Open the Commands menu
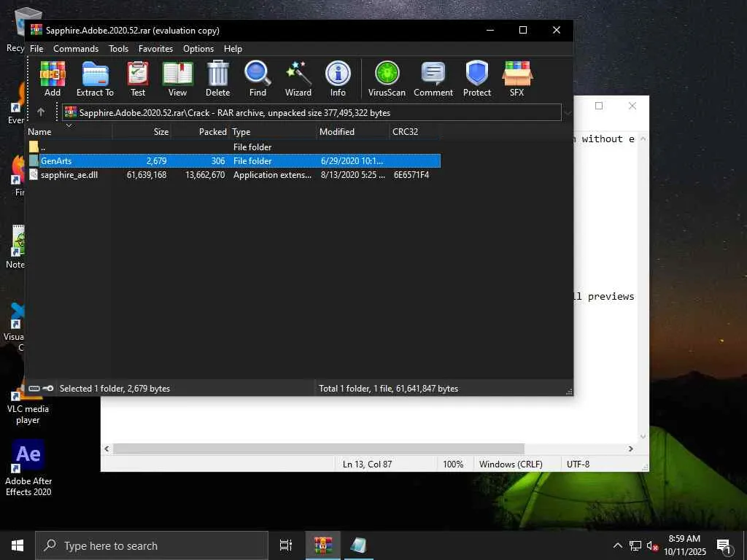Screen dimensions: 747x560 click(x=76, y=49)
